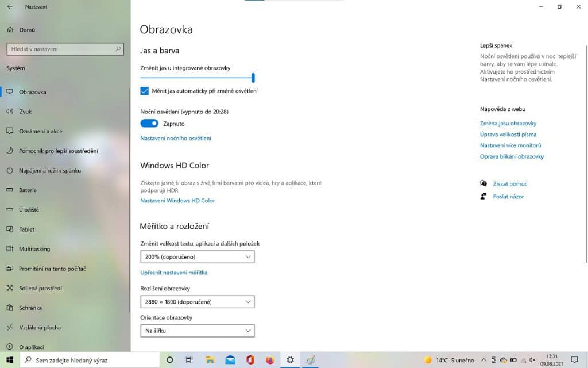Viewport: 588px width, 368px height.
Task: Open Pomocník pro lepší soustředění
Action: 59,151
